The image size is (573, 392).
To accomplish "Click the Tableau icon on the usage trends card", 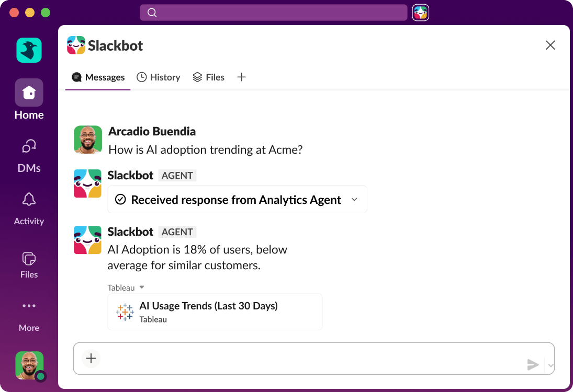I will coord(124,312).
